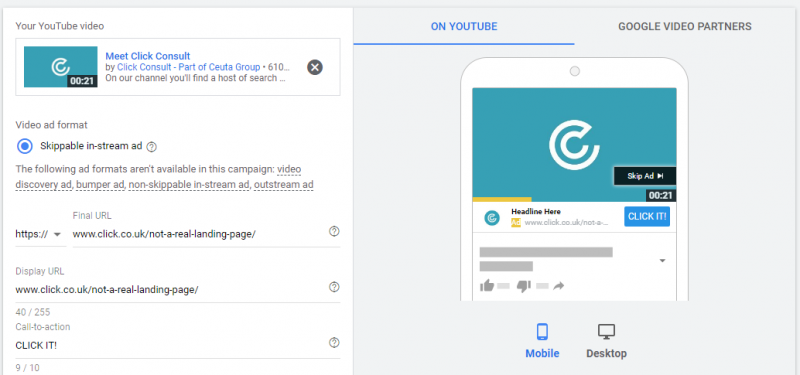This screenshot has height=375, width=800.
Task: Open the https:// protocol dropdown
Action: click(x=38, y=234)
